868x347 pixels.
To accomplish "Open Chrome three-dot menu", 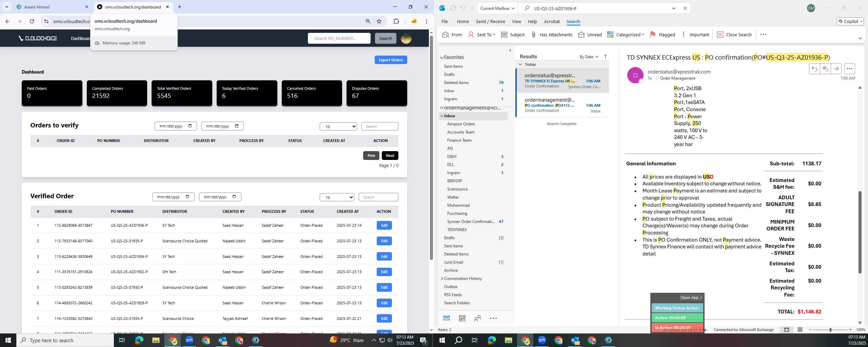I will pyautogui.click(x=427, y=21).
